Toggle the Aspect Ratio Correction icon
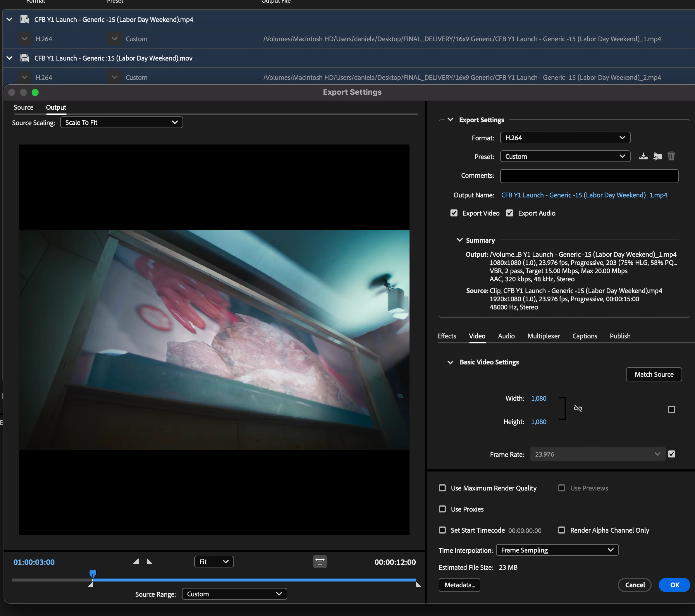Image resolution: width=695 pixels, height=616 pixels. pyautogui.click(x=320, y=562)
